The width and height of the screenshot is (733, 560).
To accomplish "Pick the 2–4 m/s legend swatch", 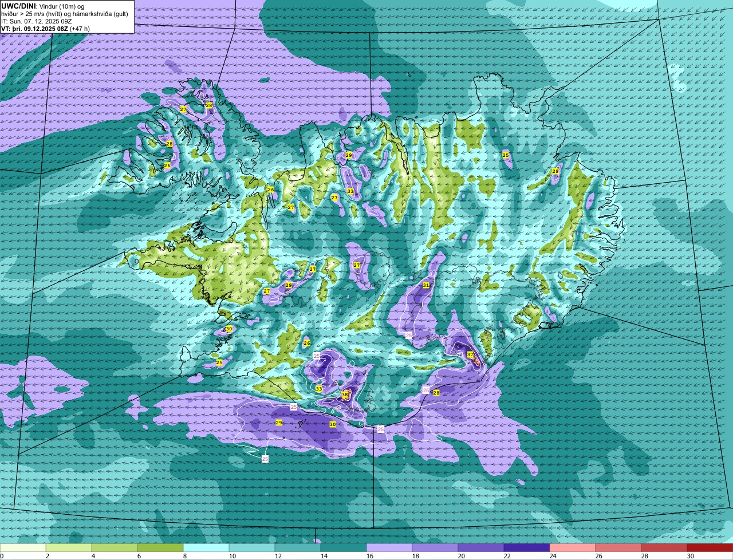I will pyautogui.click(x=69, y=547).
